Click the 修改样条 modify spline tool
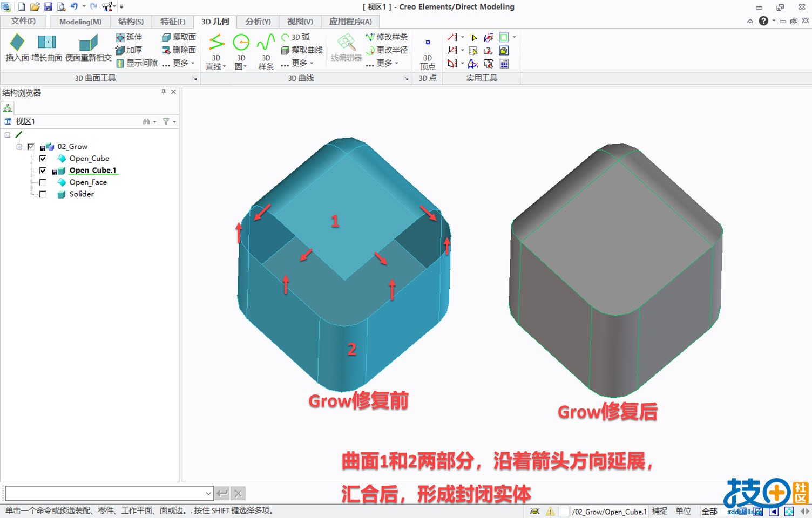This screenshot has width=812, height=518. (x=387, y=37)
